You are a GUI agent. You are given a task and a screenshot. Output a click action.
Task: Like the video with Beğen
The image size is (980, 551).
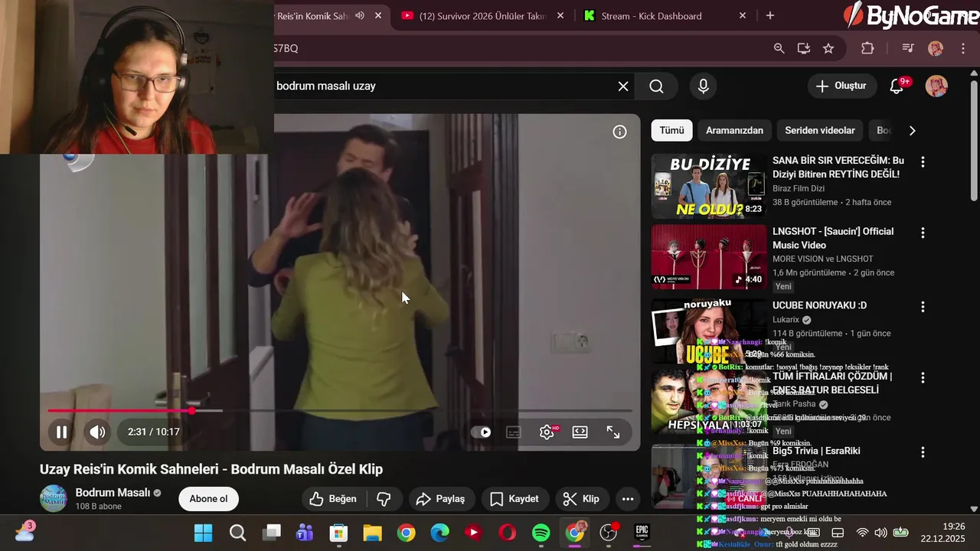pyautogui.click(x=333, y=499)
